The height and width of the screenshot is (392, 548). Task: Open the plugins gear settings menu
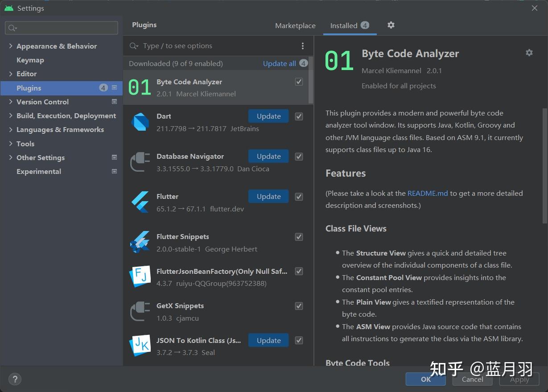click(391, 25)
